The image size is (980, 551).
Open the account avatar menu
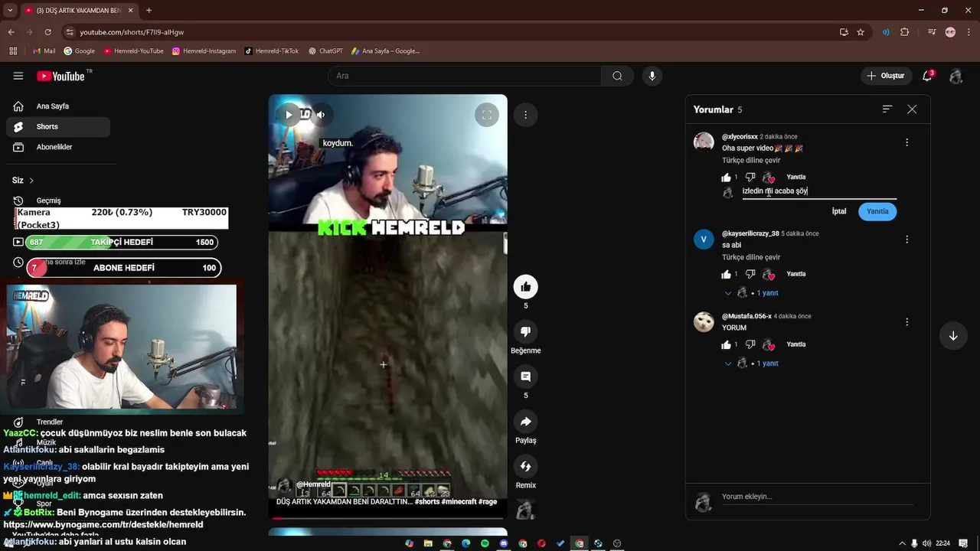955,76
